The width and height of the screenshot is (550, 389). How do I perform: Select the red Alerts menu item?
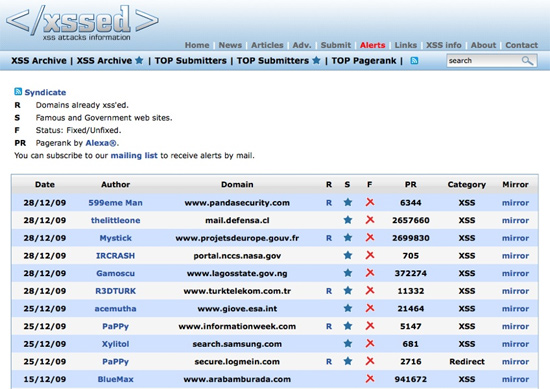pyautogui.click(x=373, y=45)
